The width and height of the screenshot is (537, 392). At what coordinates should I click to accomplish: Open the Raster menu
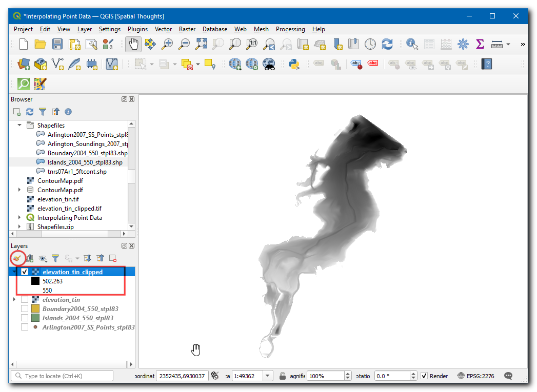(x=187, y=29)
